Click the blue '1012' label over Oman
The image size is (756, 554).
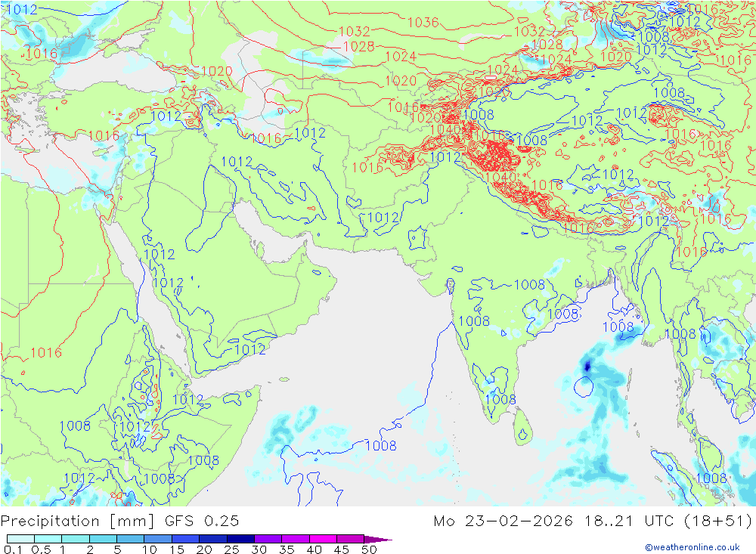pyautogui.click(x=249, y=349)
